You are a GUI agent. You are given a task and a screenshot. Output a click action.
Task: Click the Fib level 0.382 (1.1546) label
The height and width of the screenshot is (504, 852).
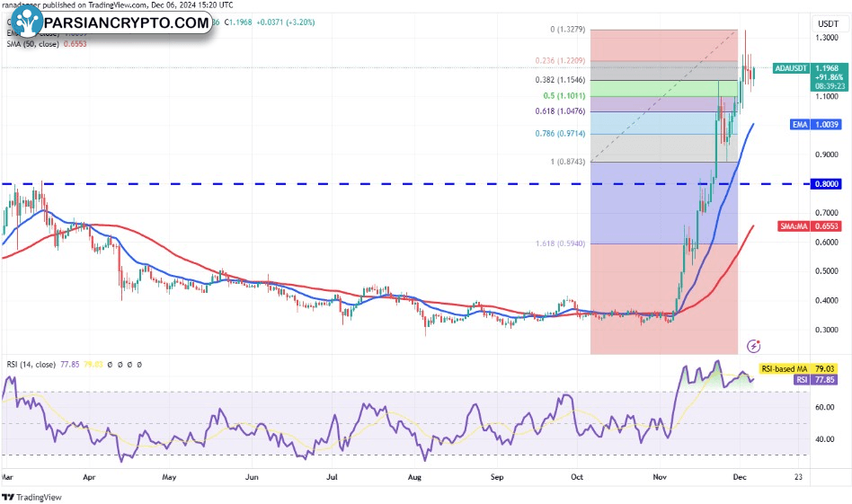coord(560,80)
